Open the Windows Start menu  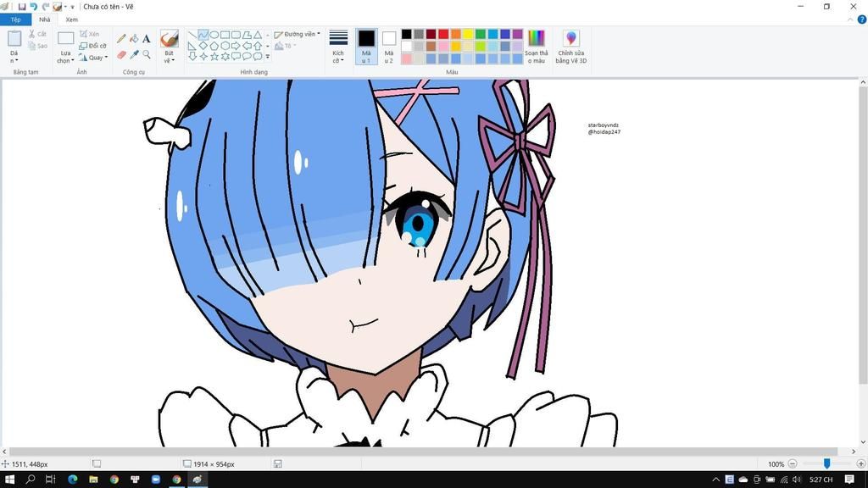pos(9,480)
